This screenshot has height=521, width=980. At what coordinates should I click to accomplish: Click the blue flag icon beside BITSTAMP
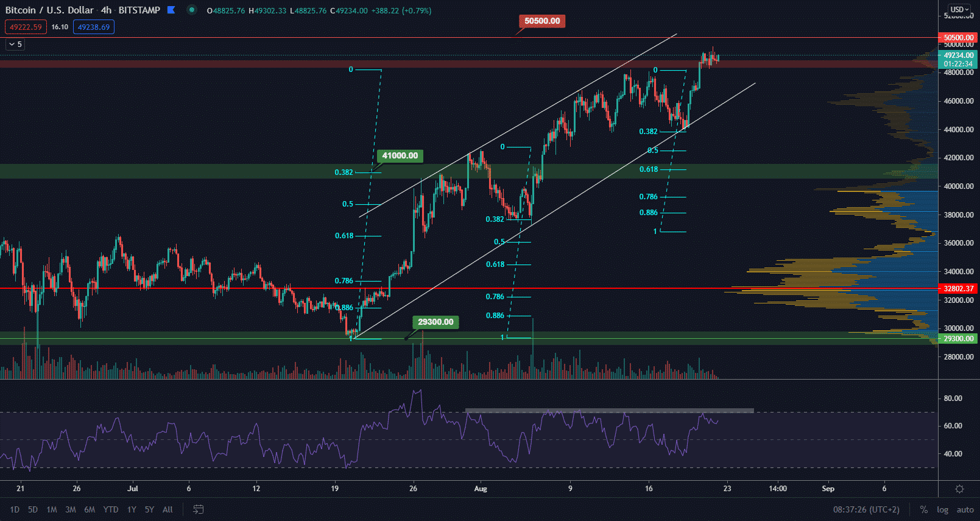click(172, 10)
